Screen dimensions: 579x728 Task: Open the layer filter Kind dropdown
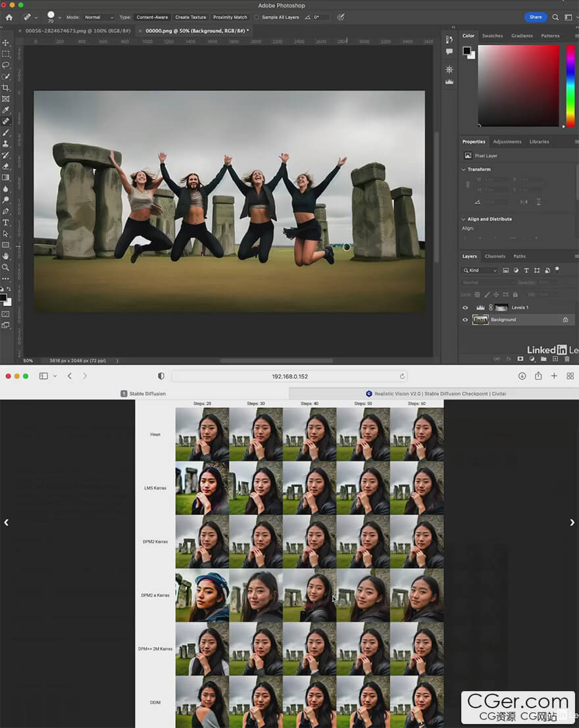(480, 270)
